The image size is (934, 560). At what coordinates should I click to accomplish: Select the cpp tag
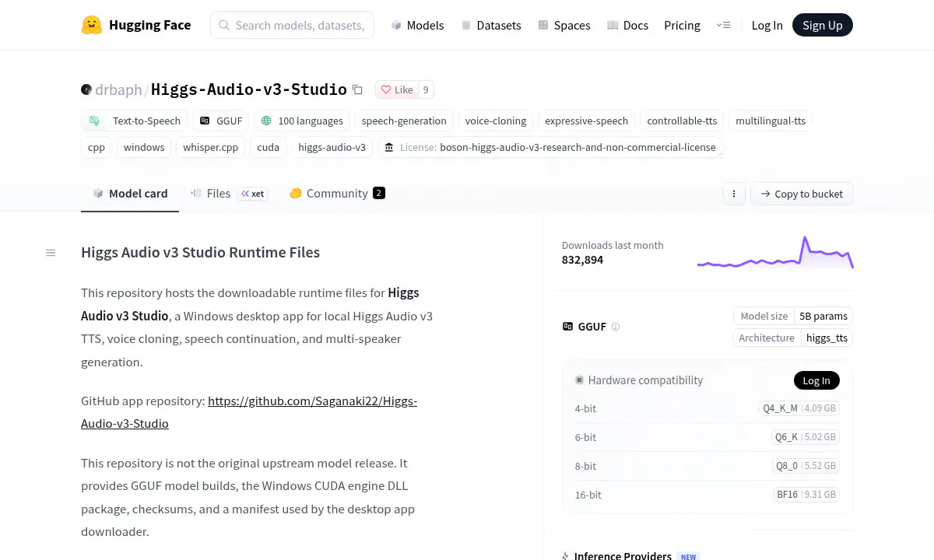click(97, 147)
